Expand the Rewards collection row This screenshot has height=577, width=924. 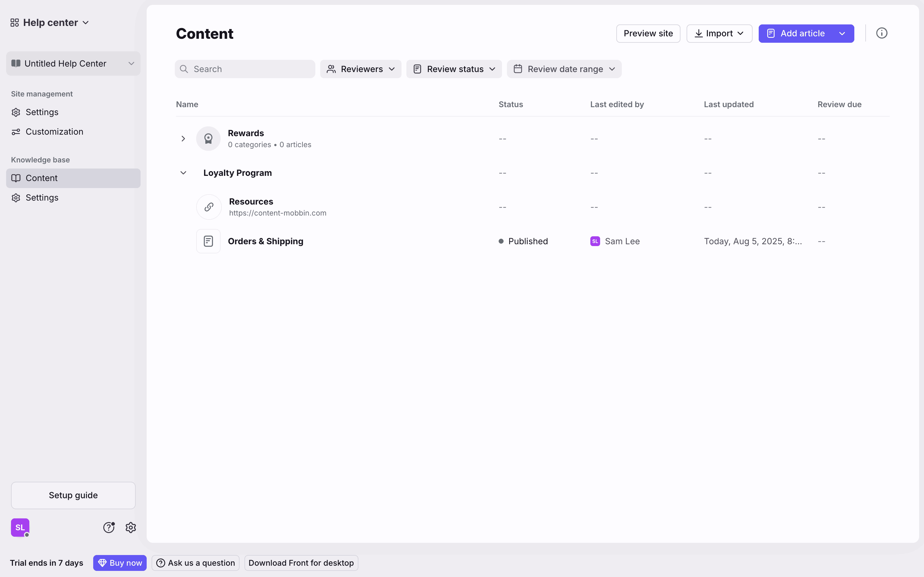point(183,139)
